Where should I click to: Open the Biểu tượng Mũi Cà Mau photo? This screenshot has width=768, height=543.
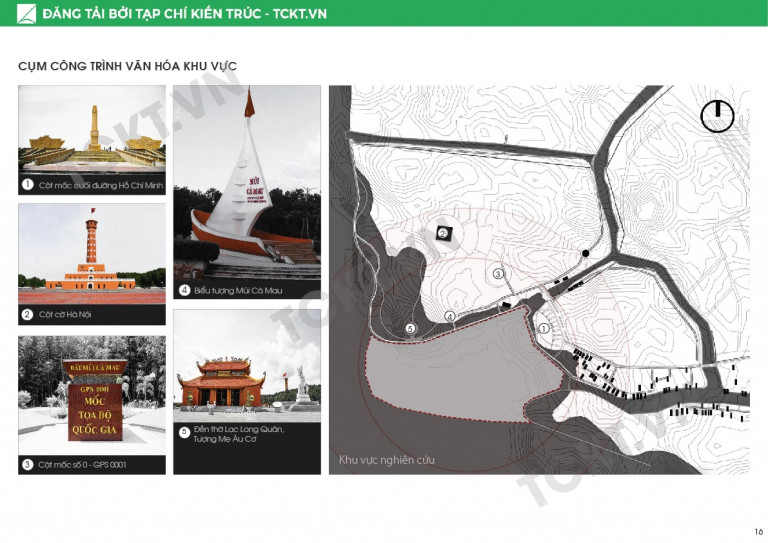(247, 183)
